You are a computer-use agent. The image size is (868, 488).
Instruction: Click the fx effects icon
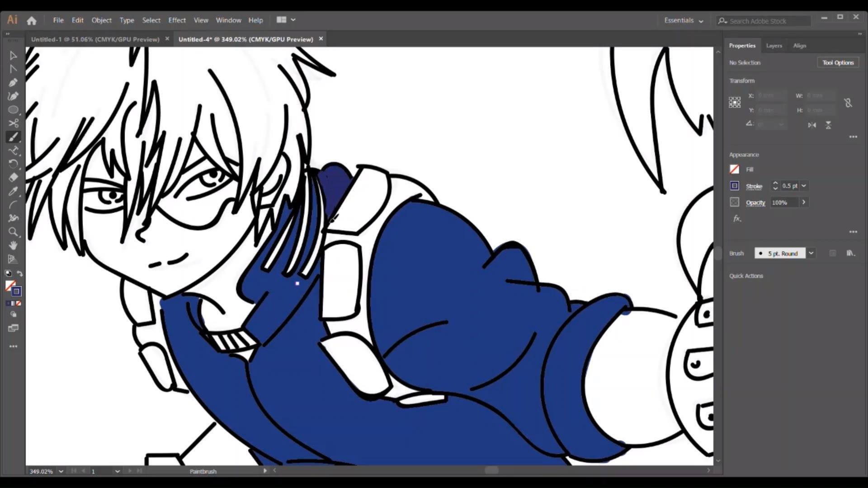pos(737,219)
